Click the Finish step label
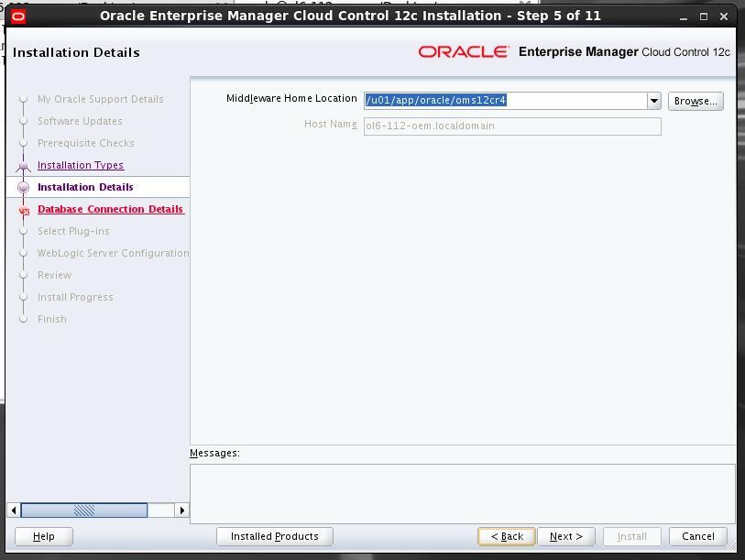This screenshot has width=745, height=560. [x=52, y=319]
